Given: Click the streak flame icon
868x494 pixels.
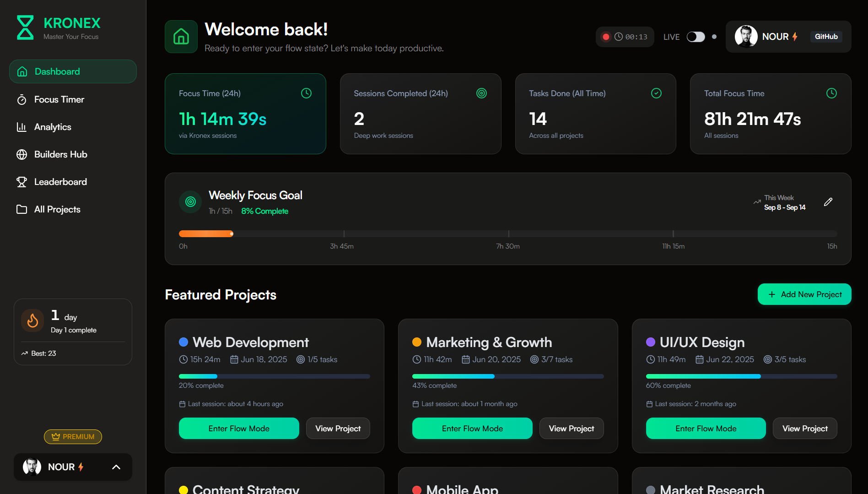Looking at the screenshot, I should [x=32, y=320].
